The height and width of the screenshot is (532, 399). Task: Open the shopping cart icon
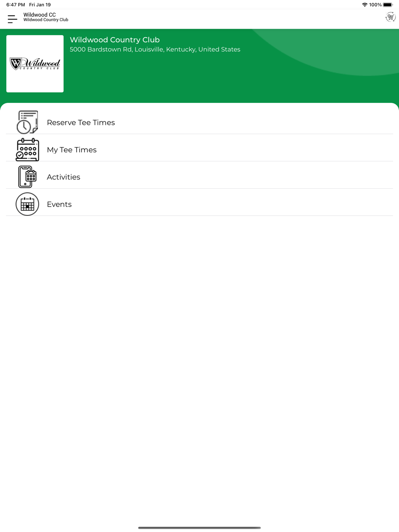390,17
